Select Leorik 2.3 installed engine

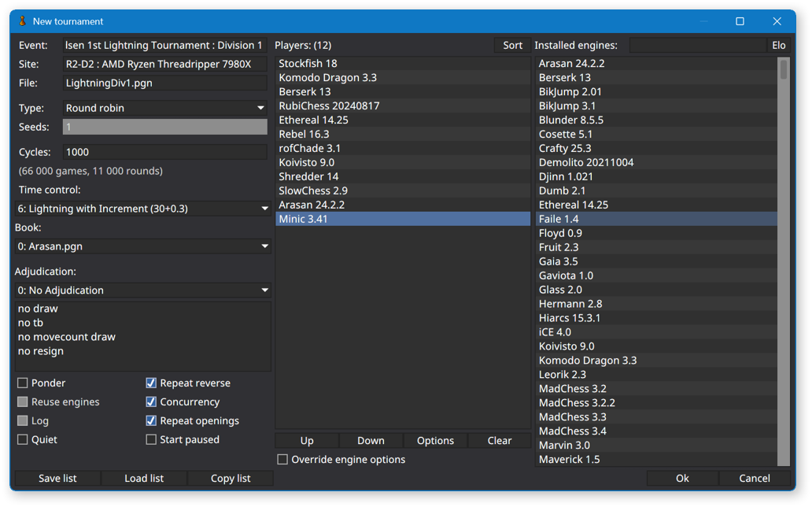click(x=656, y=374)
